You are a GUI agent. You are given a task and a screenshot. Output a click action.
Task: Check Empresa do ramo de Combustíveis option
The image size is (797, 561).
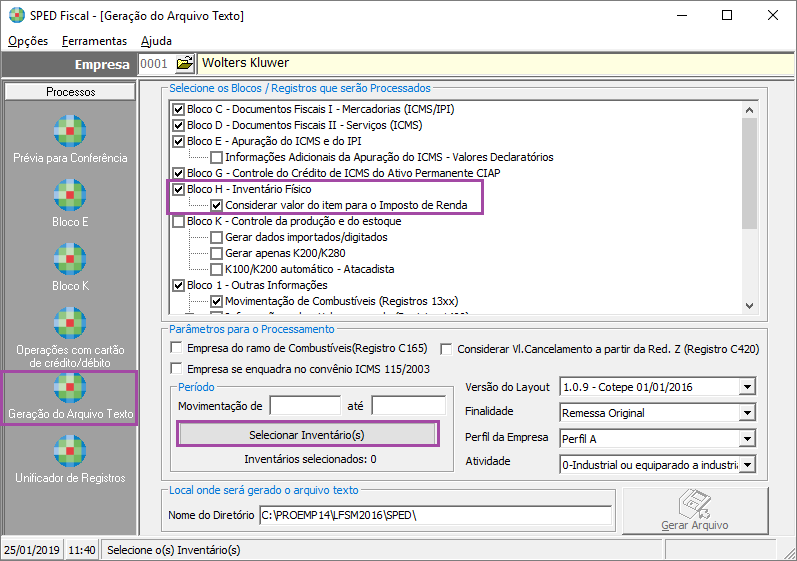tap(177, 348)
